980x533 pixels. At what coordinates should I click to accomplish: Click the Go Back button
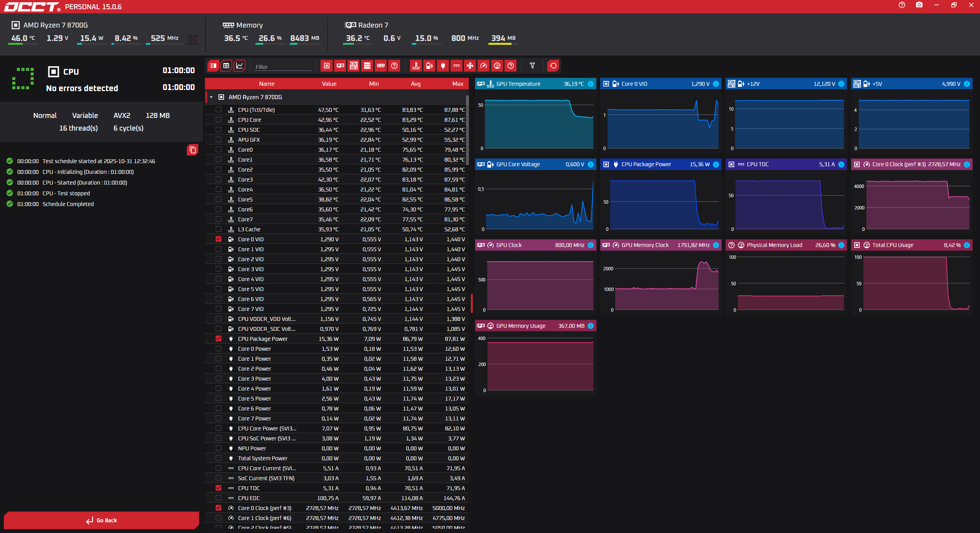pyautogui.click(x=101, y=520)
